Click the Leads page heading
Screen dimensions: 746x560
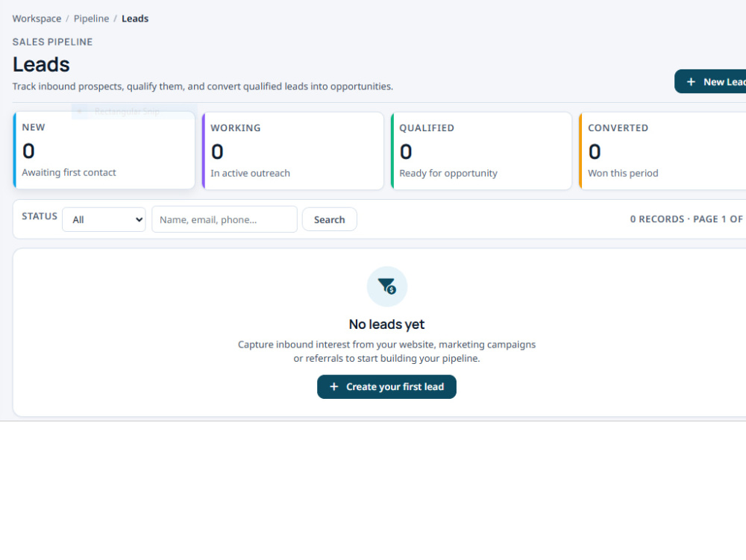[41, 65]
